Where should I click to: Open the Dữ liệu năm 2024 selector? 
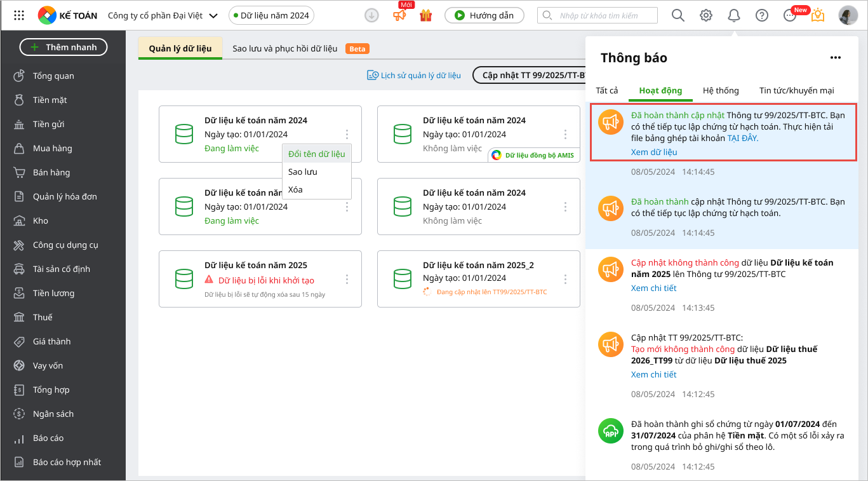[271, 15]
